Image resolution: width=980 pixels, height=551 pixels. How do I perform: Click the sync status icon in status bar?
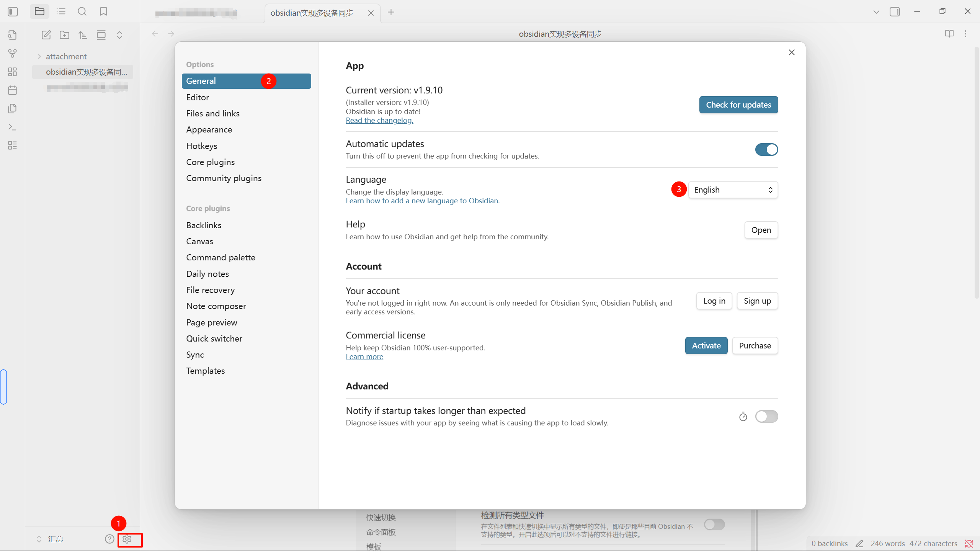coord(969,544)
